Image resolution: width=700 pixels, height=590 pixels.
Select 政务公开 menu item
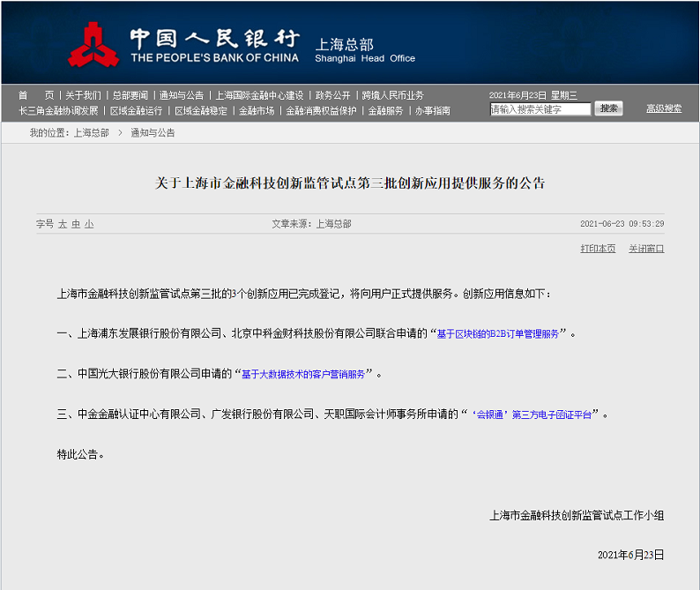coord(332,95)
